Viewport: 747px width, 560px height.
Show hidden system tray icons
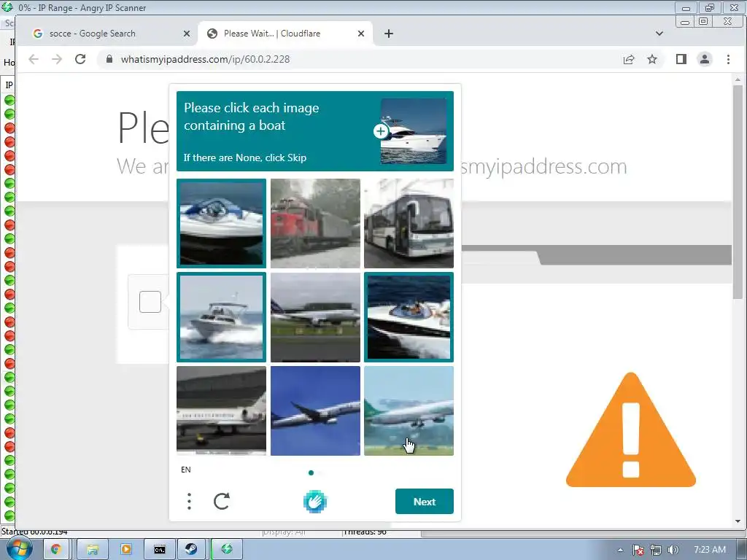(x=620, y=550)
